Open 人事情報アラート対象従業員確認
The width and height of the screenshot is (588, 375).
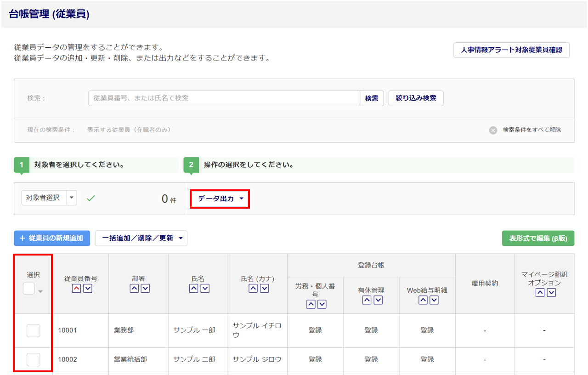pyautogui.click(x=511, y=50)
